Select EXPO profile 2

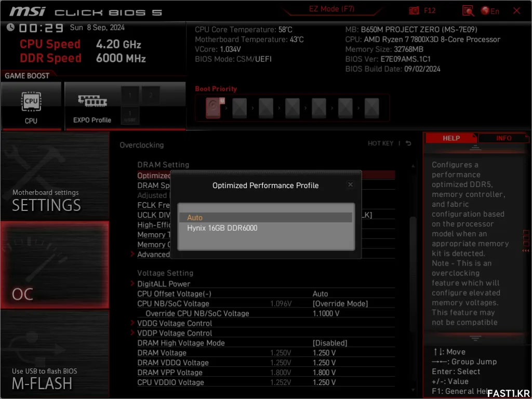click(x=151, y=96)
